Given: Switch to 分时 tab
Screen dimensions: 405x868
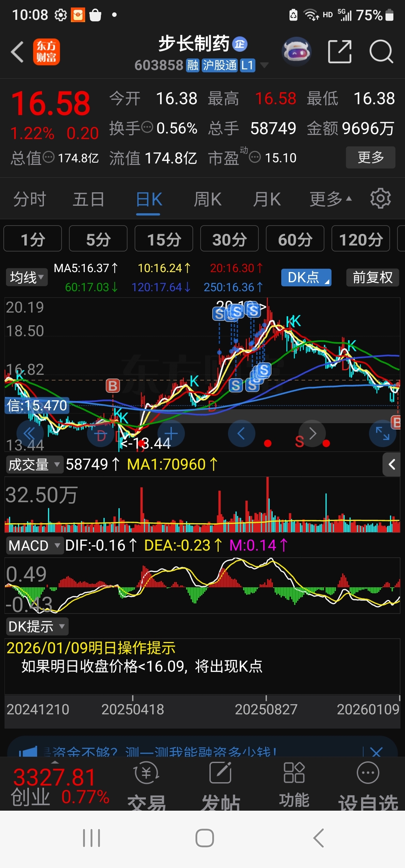Looking at the screenshot, I should click(30, 199).
